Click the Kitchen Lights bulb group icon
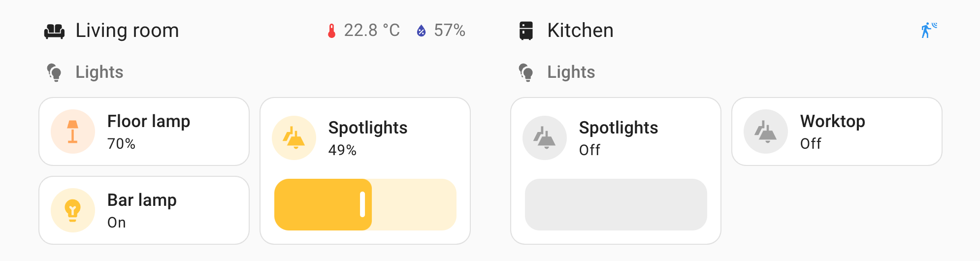The image size is (980, 261). pos(526,72)
